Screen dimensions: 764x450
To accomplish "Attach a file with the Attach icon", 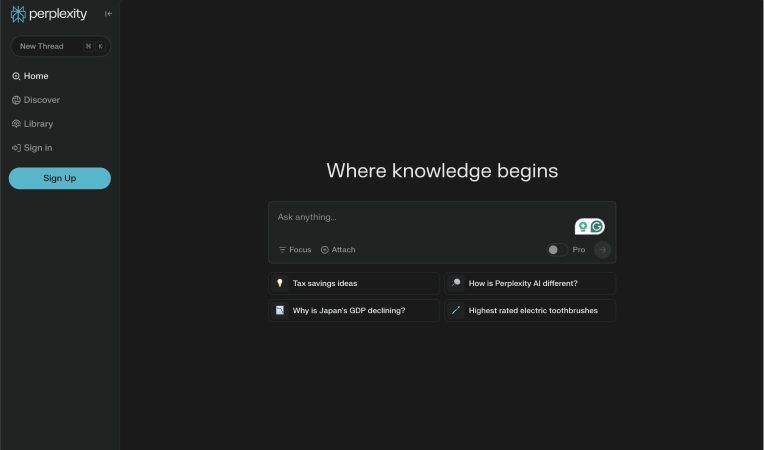I will point(338,250).
